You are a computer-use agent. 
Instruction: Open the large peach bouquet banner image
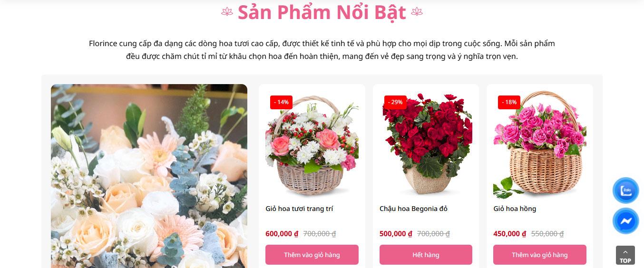point(149,176)
